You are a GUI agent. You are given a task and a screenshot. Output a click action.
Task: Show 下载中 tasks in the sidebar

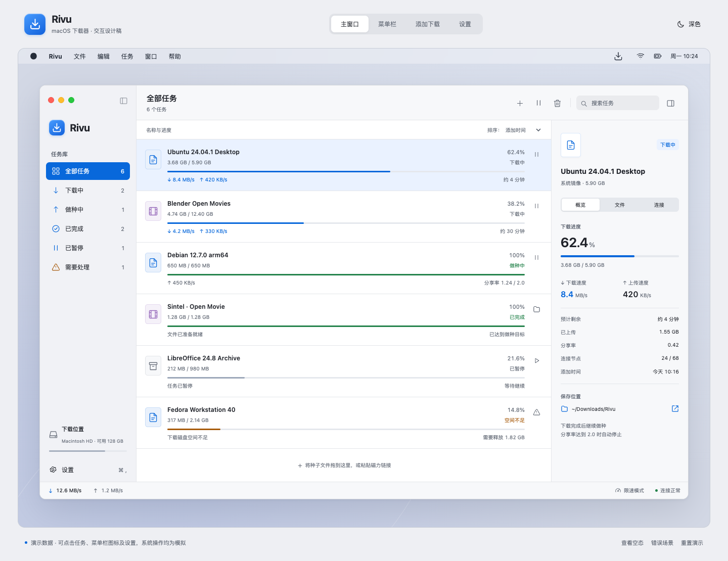click(88, 191)
